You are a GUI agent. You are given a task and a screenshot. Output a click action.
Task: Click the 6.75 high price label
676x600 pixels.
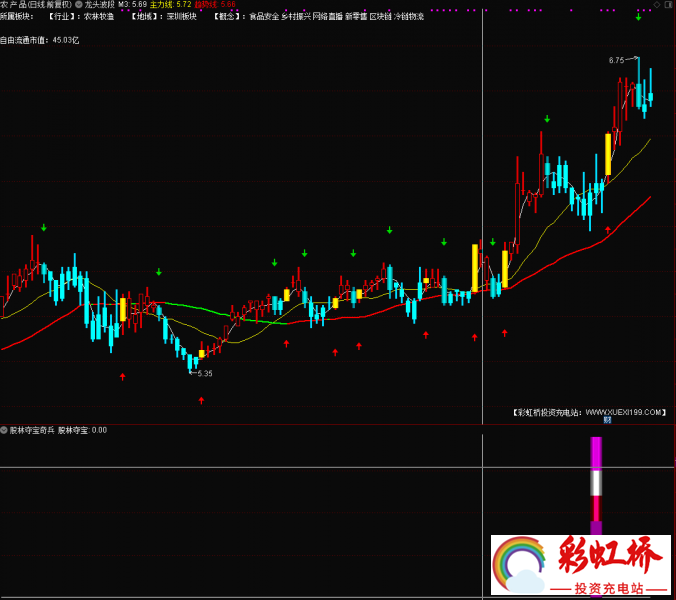616,60
